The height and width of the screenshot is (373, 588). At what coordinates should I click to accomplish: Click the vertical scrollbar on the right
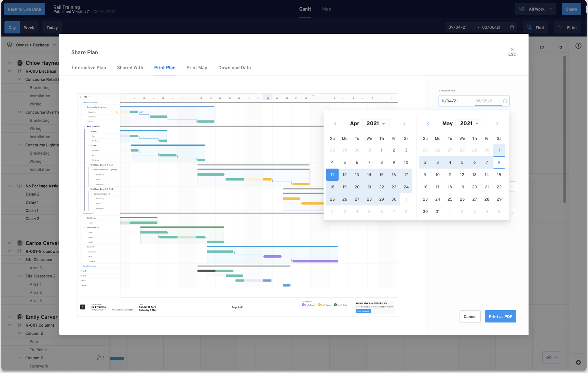click(x=565, y=130)
